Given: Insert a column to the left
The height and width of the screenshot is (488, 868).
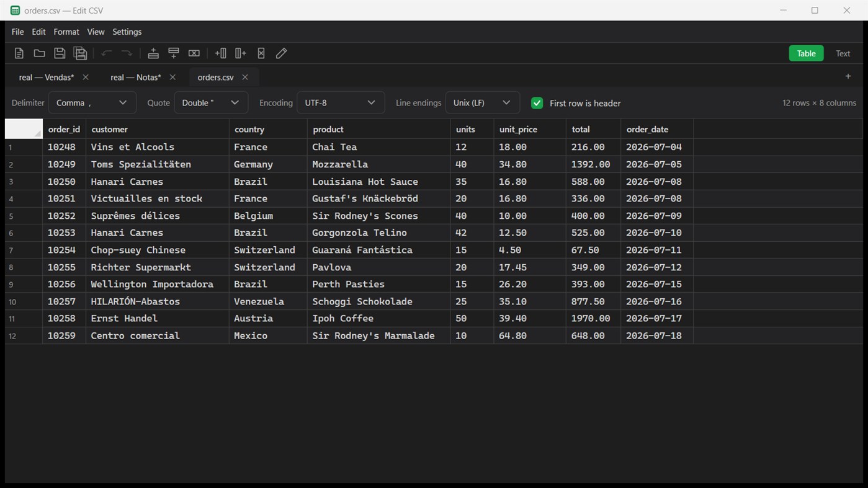Looking at the screenshot, I should [x=220, y=53].
